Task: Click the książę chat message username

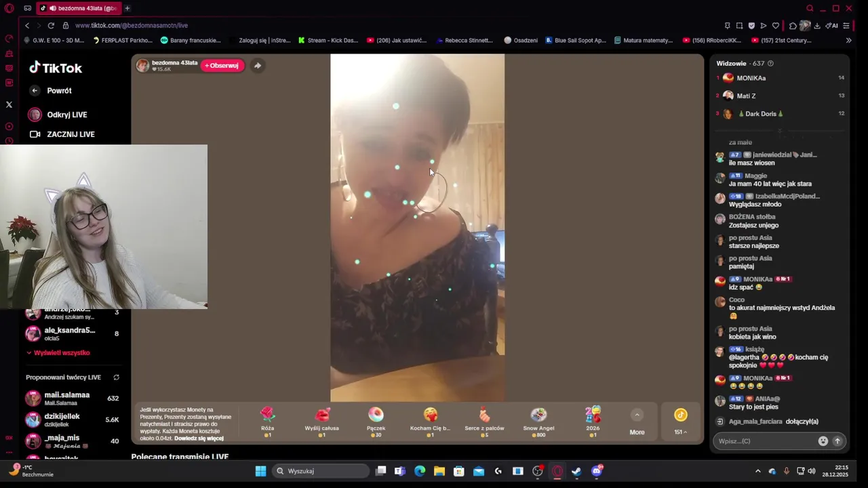Action: [755, 350]
